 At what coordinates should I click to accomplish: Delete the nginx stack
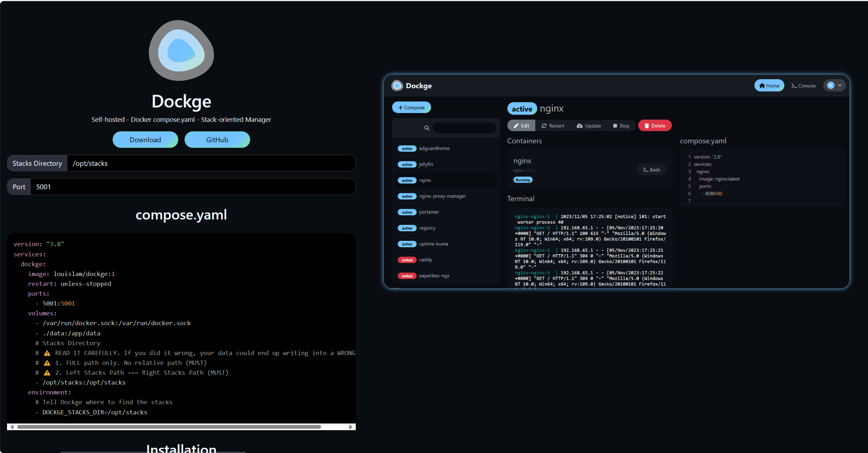(655, 126)
